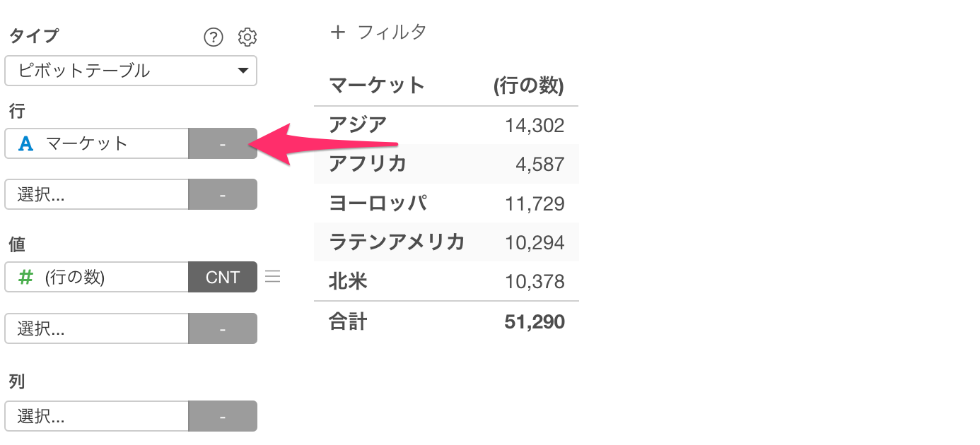
Task: Select the アジア row in table
Action: tap(446, 125)
